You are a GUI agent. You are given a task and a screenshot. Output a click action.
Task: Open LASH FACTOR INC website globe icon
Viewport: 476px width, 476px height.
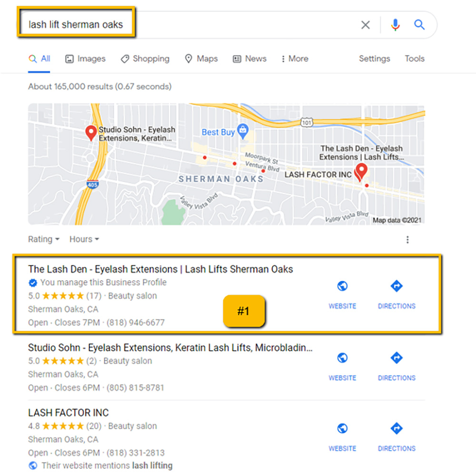342,428
